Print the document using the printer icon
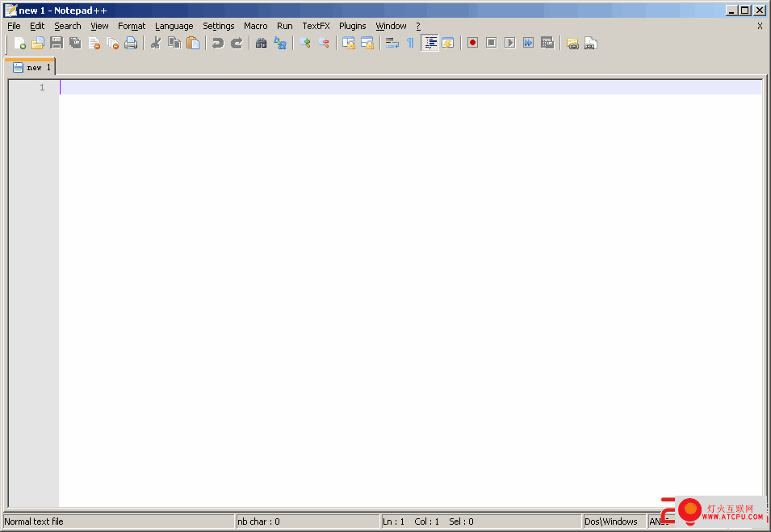 click(x=131, y=44)
